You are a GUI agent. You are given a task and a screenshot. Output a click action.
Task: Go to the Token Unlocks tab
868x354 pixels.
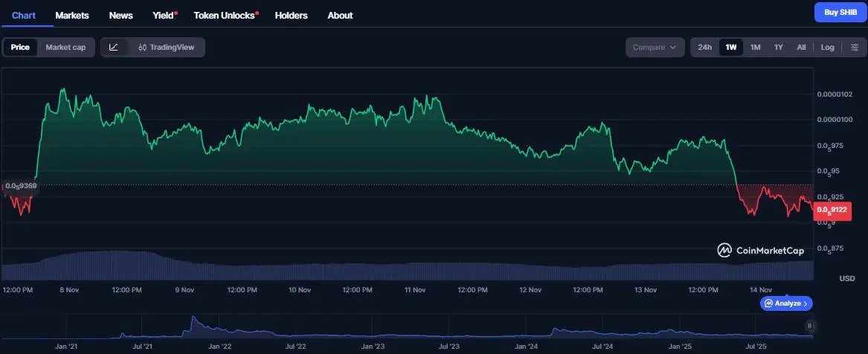[225, 16]
